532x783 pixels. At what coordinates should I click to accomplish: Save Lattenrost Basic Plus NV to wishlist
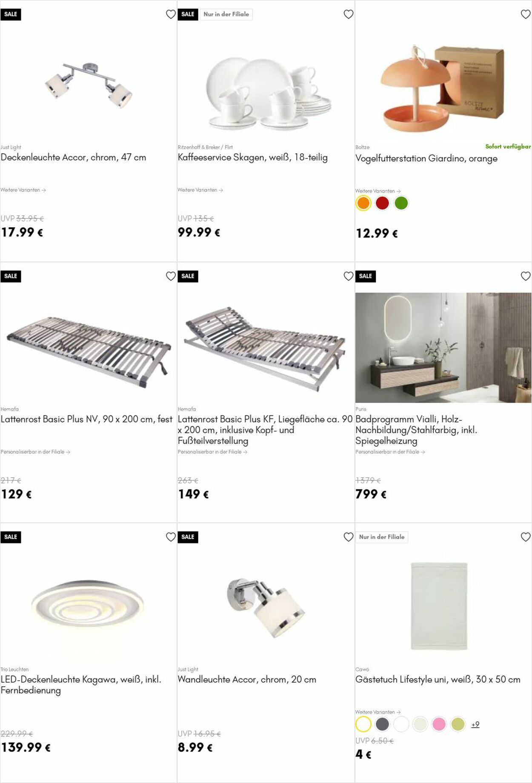pos(171,276)
